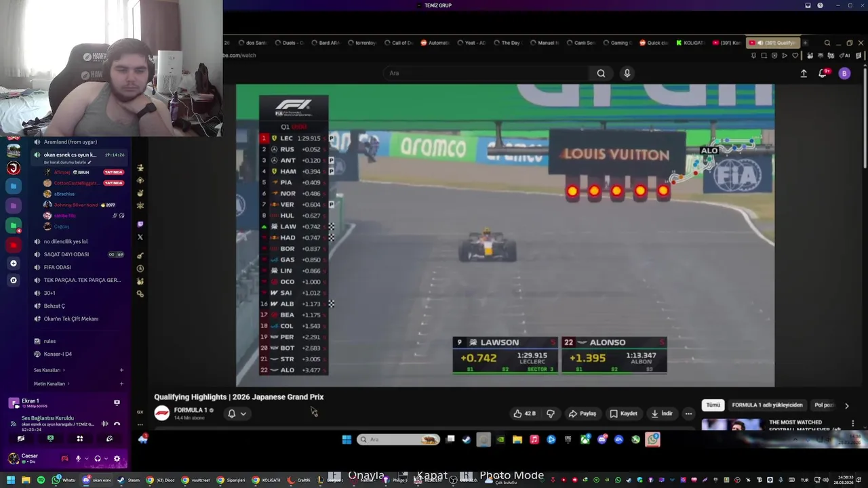This screenshot has height=488, width=868.
Task: Click the bottom taskbar Windows Start icon
Action: tap(10, 480)
